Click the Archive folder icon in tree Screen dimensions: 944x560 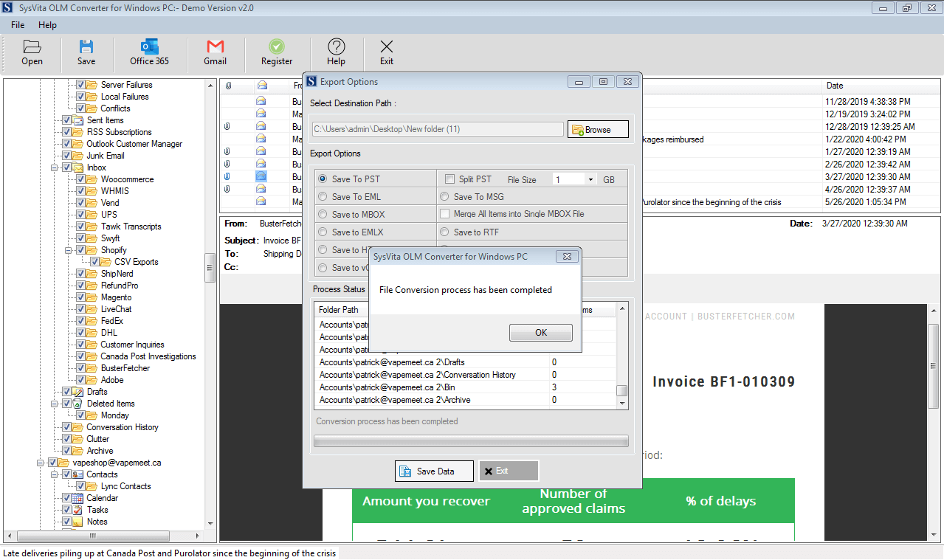(78, 451)
